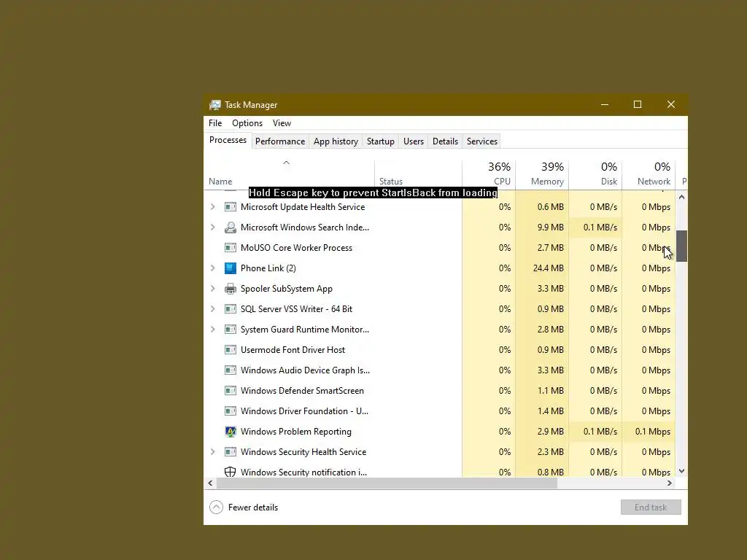This screenshot has height=560, width=747.
Task: Click the Windows Audio Device Graph icon
Action: coord(230,370)
